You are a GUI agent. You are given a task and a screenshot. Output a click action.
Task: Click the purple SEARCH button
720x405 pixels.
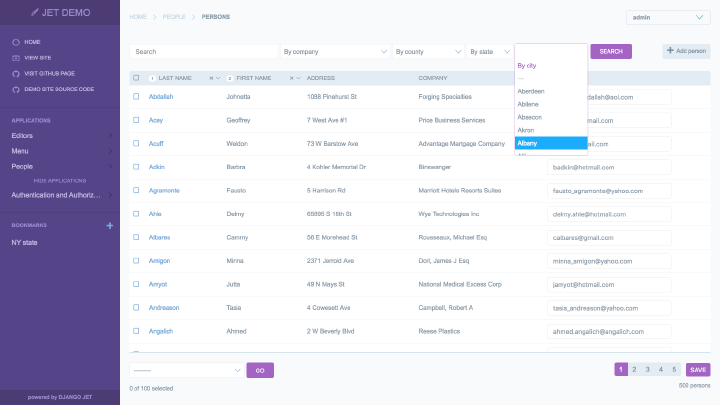tap(611, 51)
